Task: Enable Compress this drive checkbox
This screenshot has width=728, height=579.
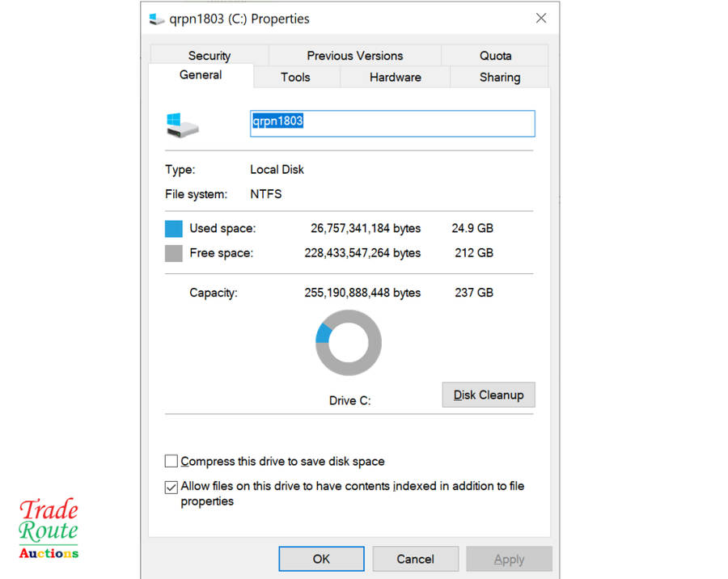Action: (171, 461)
